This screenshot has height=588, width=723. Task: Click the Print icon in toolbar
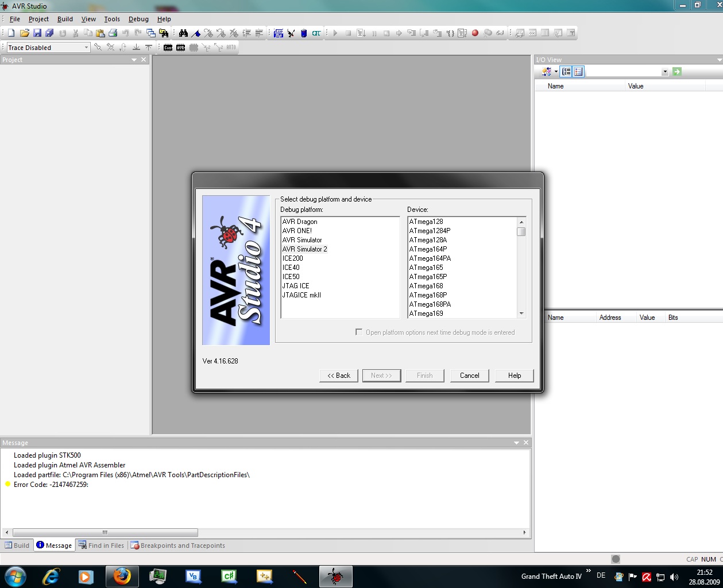tap(113, 33)
